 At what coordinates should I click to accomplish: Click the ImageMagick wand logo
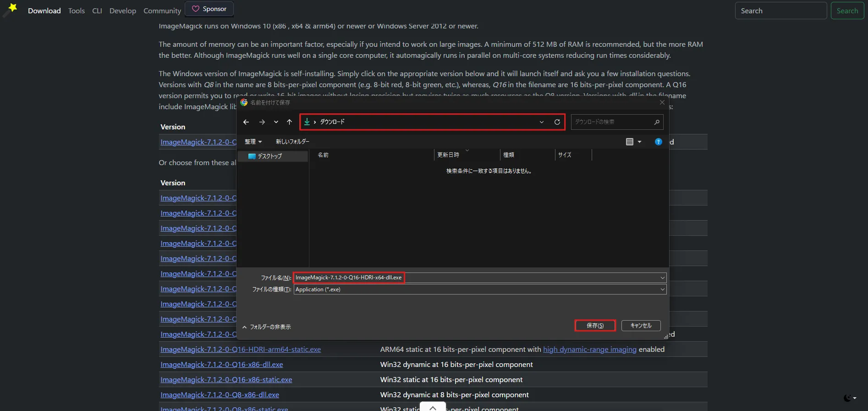pos(10,10)
